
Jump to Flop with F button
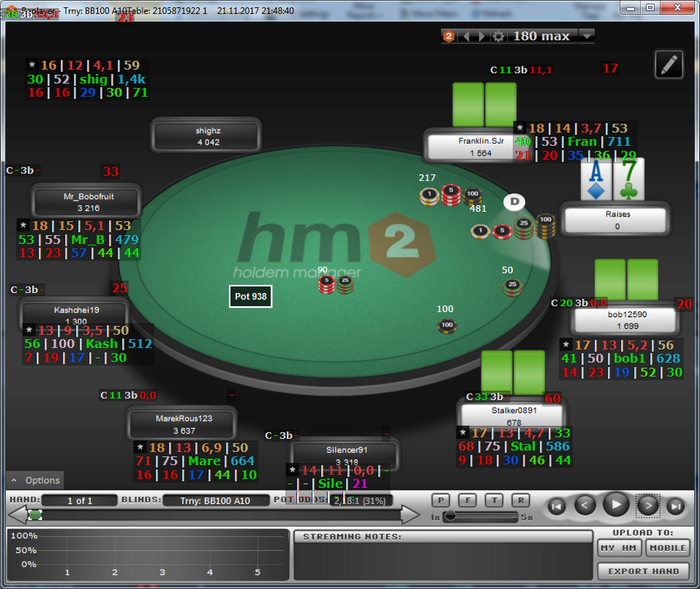(x=467, y=500)
